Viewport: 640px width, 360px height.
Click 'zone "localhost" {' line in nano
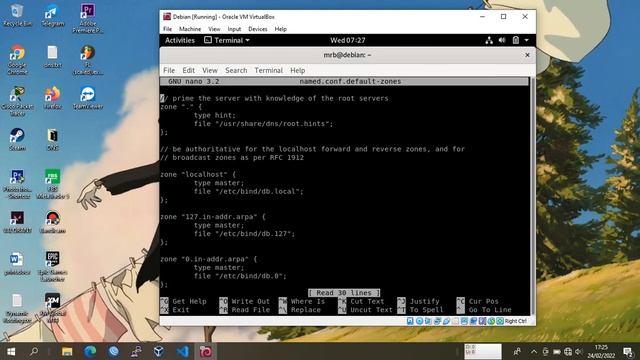point(198,175)
